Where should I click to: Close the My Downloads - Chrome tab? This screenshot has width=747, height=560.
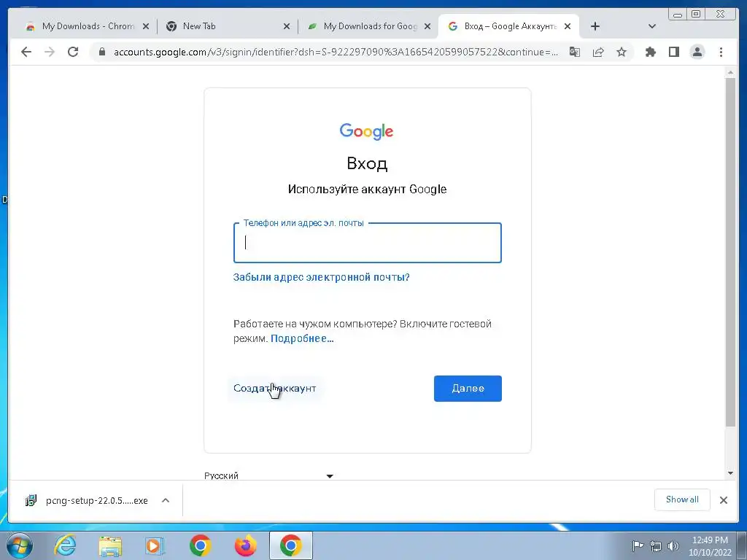click(x=146, y=26)
